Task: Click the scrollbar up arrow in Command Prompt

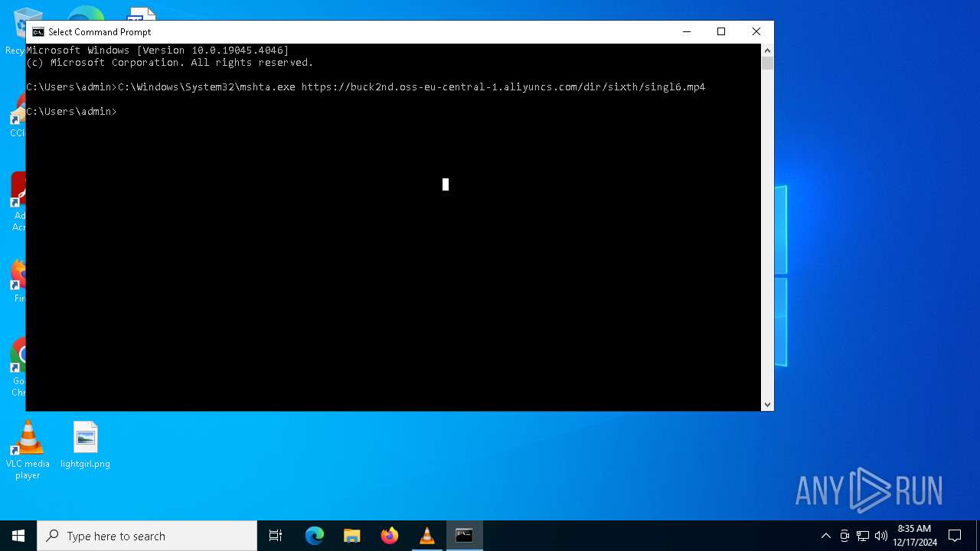Action: [x=767, y=51]
